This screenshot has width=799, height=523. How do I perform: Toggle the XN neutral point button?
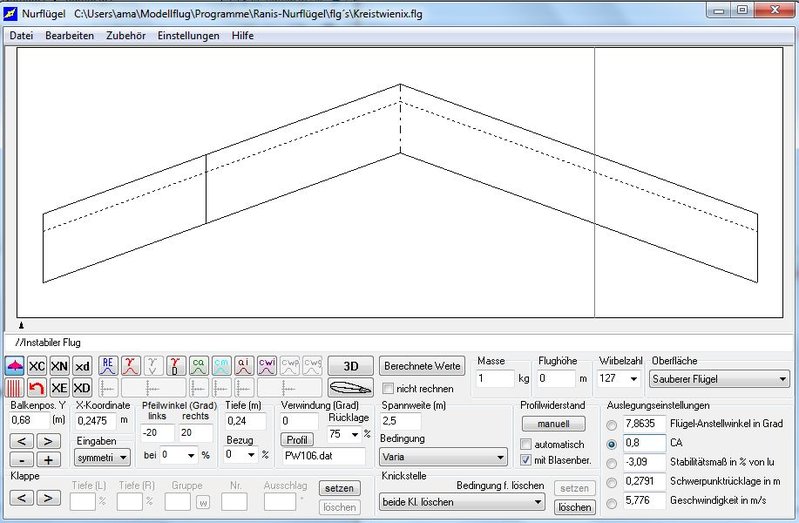59,366
